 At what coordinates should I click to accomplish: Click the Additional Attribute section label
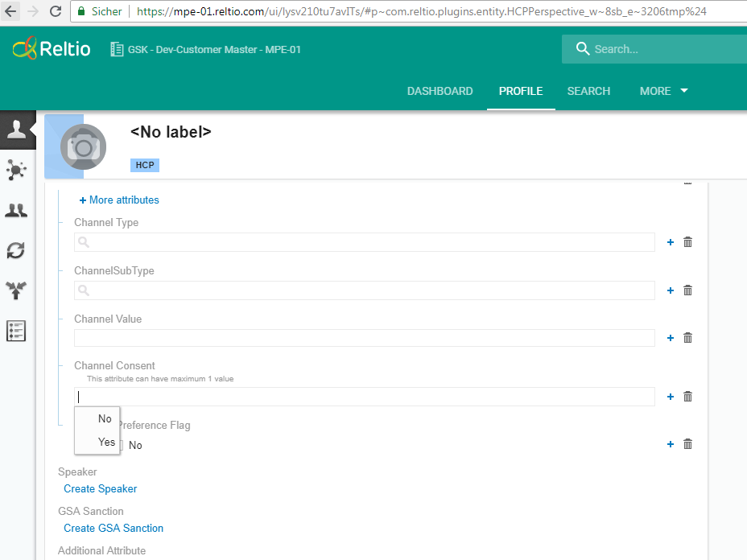101,551
